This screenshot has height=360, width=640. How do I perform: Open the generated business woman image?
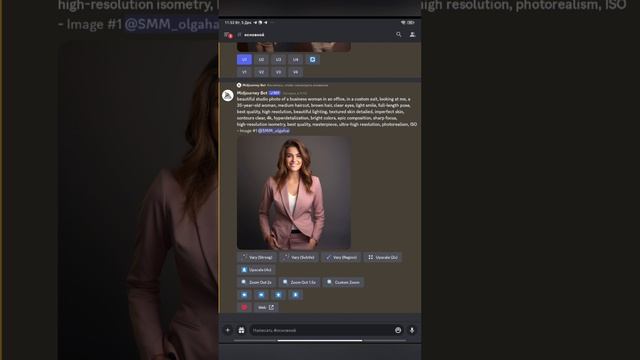(294, 193)
